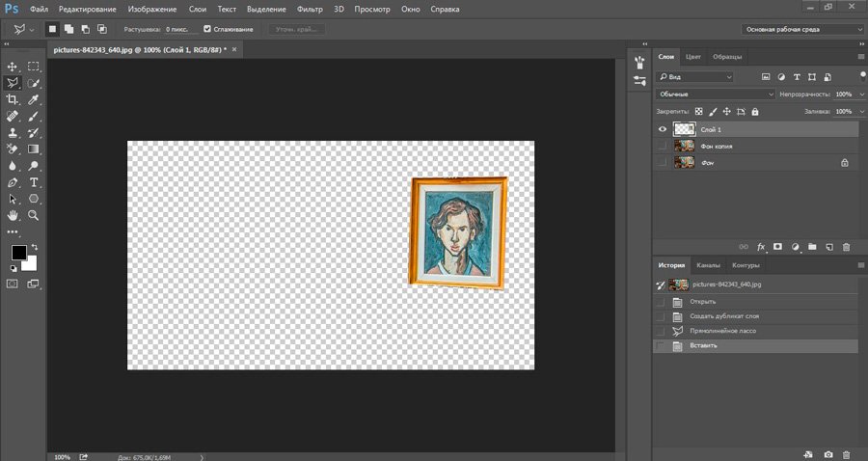This screenshot has height=461, width=868.
Task: Open the Непрозрачность opacity dropdown arrow
Action: pos(859,95)
